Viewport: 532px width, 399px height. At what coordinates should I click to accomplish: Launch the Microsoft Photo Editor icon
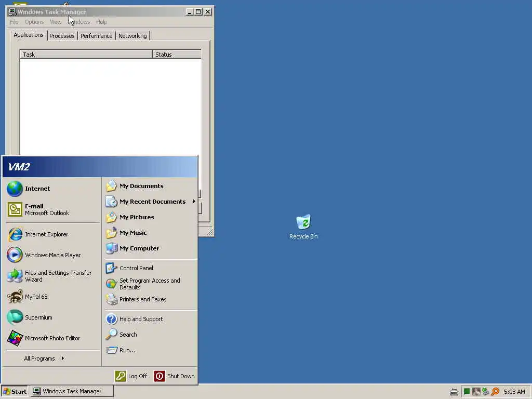15,338
